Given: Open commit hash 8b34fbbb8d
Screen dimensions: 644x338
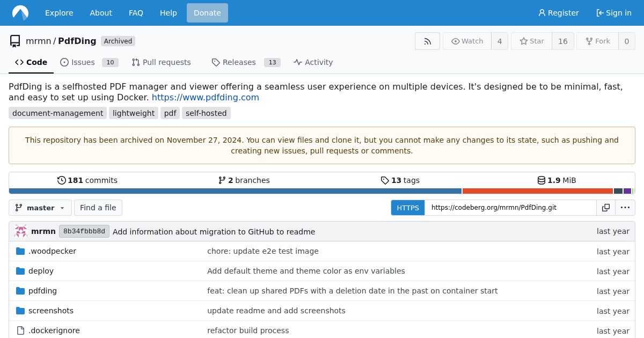Looking at the screenshot, I should pyautogui.click(x=84, y=231).
